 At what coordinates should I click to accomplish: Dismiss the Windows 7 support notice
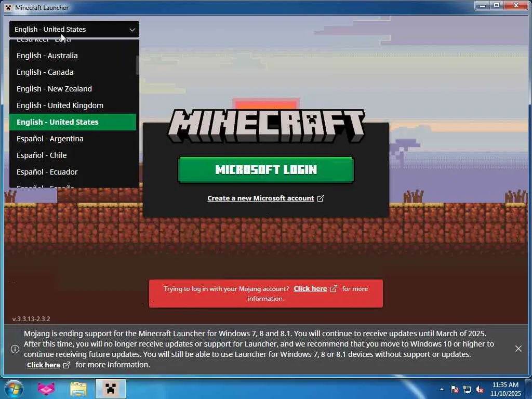pos(518,349)
